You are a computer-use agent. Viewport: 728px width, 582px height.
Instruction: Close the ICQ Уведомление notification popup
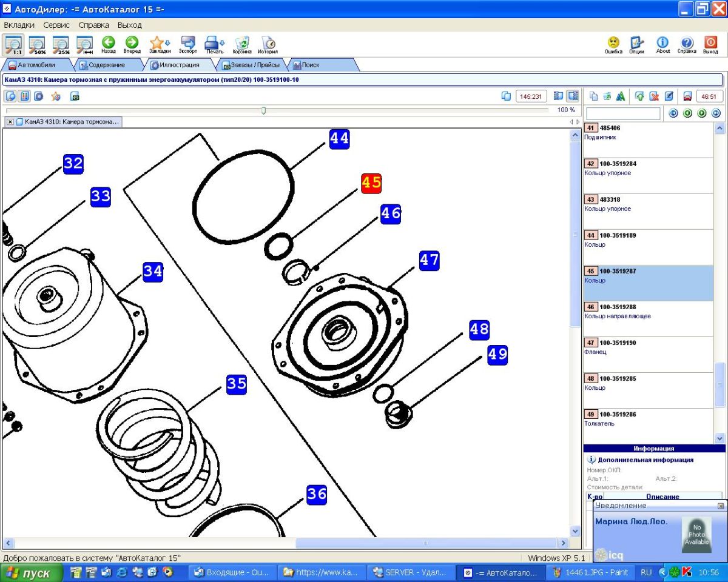tap(720, 506)
